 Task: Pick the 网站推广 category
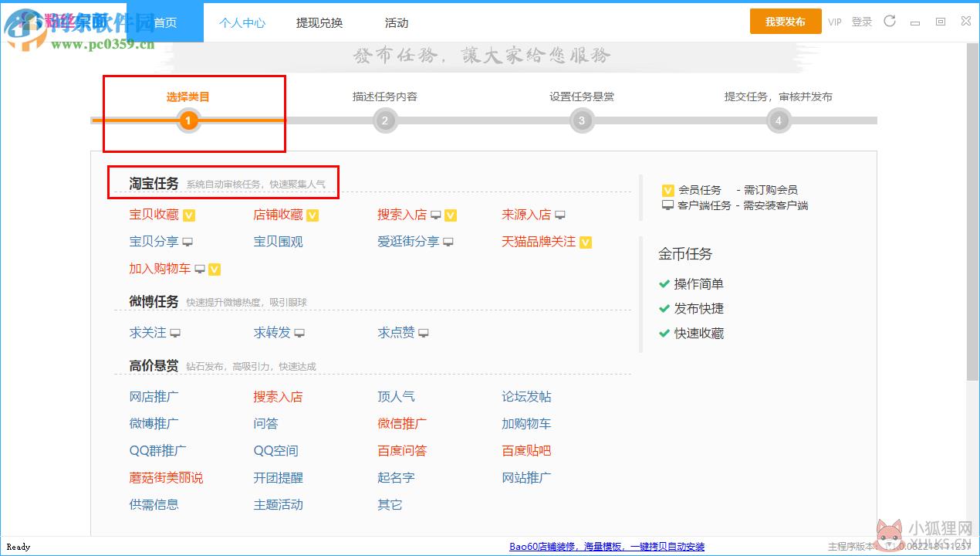(x=526, y=478)
